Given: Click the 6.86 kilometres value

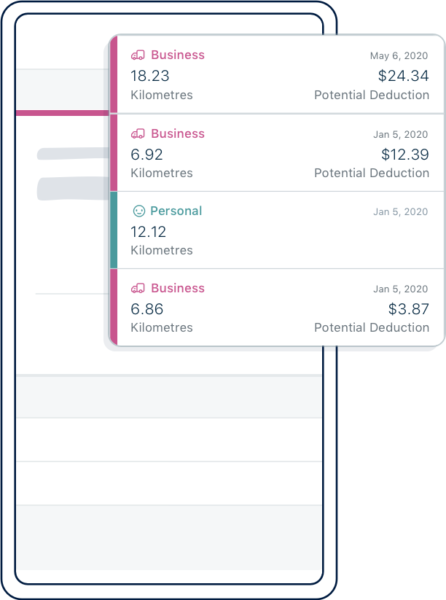Looking at the screenshot, I should [x=147, y=309].
